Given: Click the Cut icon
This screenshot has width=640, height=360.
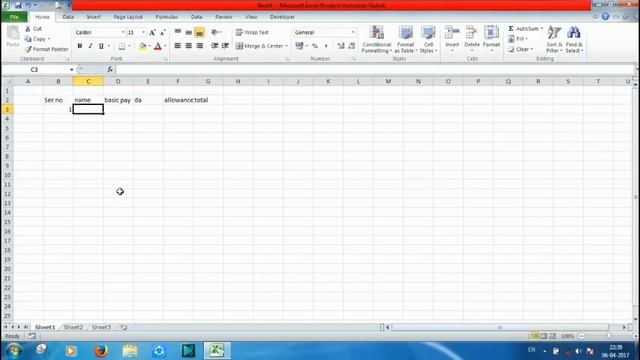Looking at the screenshot, I should 28,29.
